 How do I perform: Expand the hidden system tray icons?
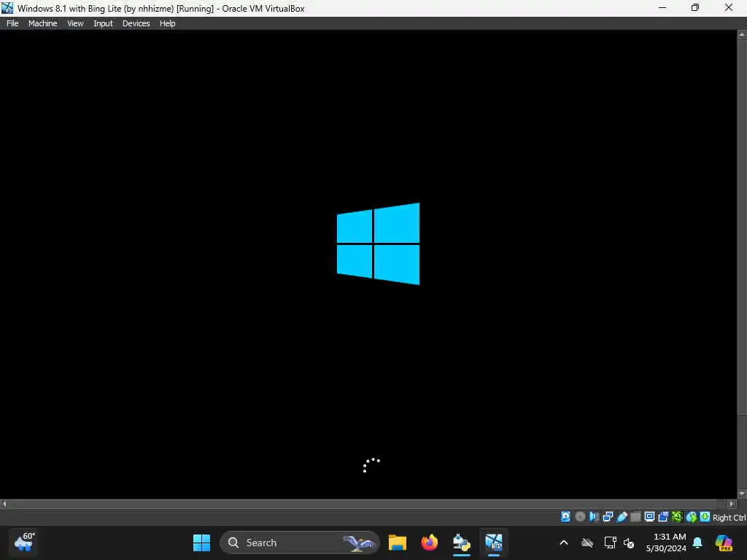[x=564, y=542]
